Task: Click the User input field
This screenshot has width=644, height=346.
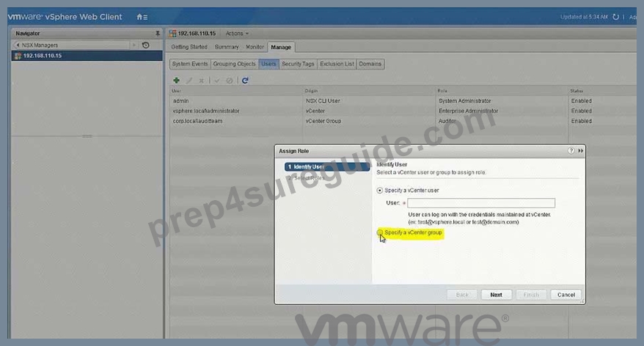Action: (481, 203)
